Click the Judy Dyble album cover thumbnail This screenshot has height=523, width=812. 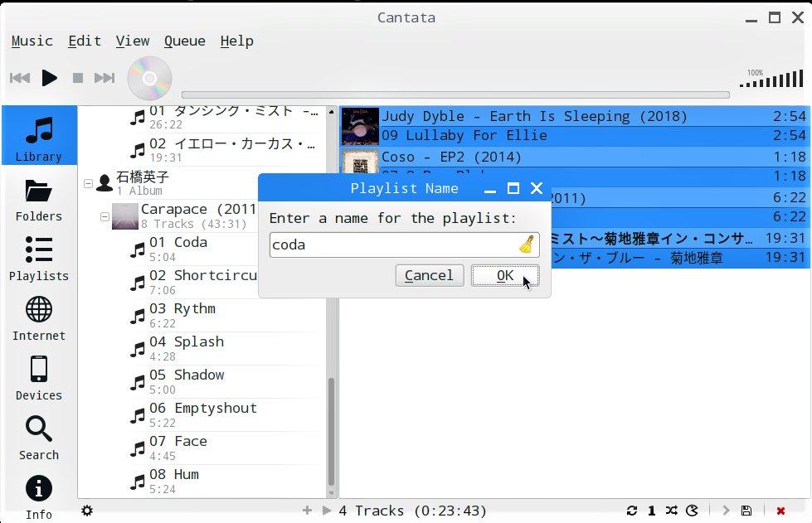click(x=361, y=126)
